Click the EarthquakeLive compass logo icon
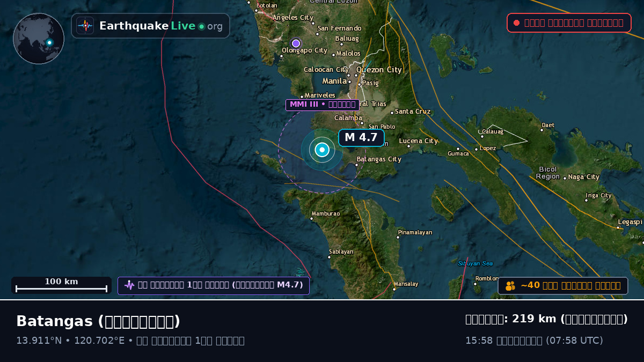This screenshot has height=362, width=644. pos(85,26)
